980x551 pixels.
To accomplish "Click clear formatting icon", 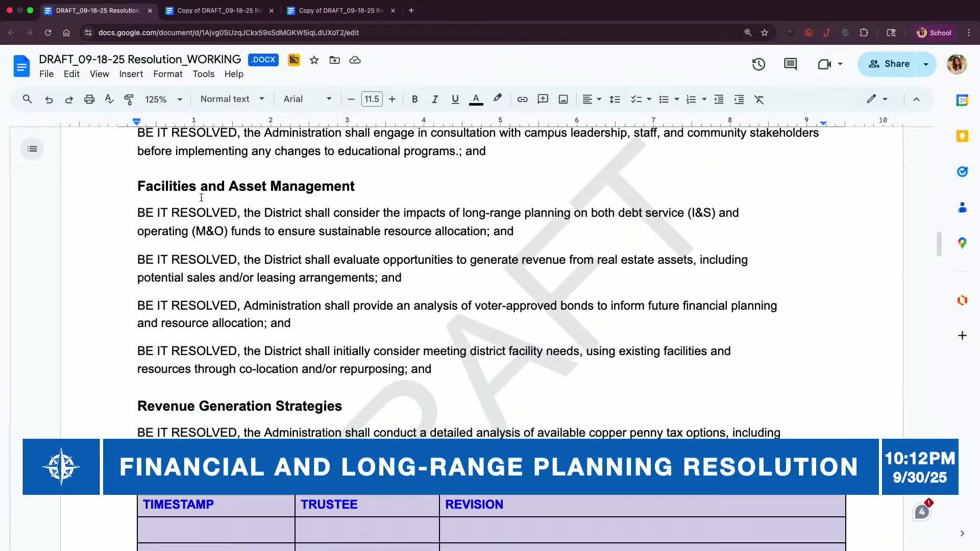I will tap(759, 99).
